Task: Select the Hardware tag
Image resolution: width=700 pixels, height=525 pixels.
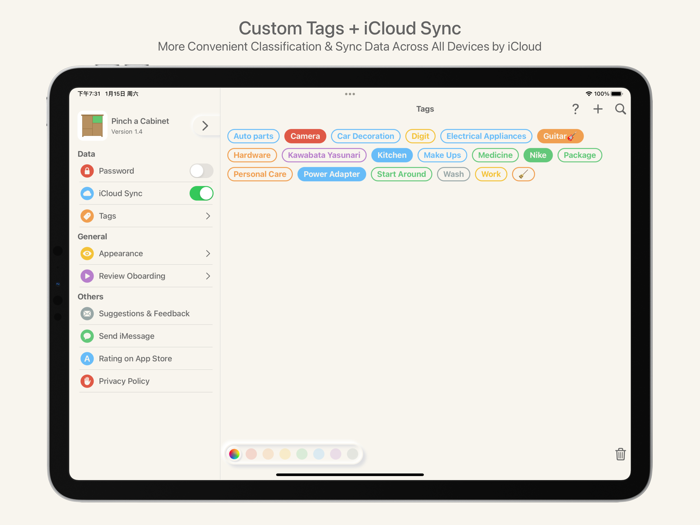Action: (x=252, y=155)
